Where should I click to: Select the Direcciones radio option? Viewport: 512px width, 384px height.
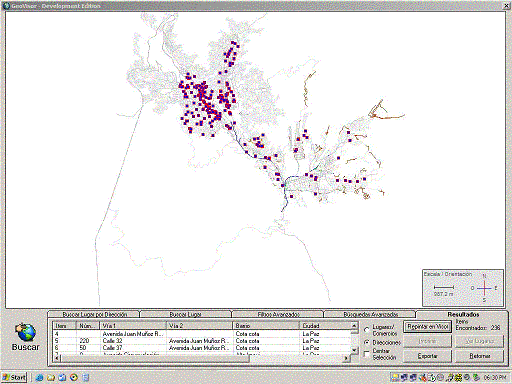367,342
